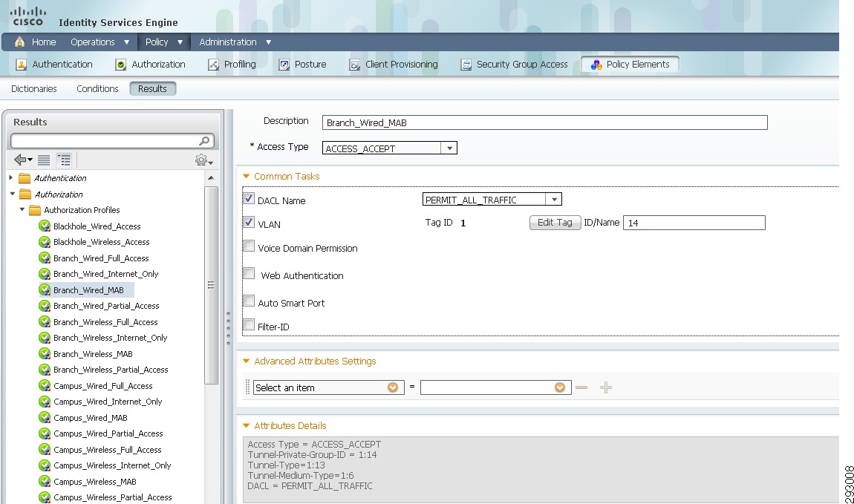Click the Cisco logo
The height and width of the screenshot is (504, 854).
point(28,16)
